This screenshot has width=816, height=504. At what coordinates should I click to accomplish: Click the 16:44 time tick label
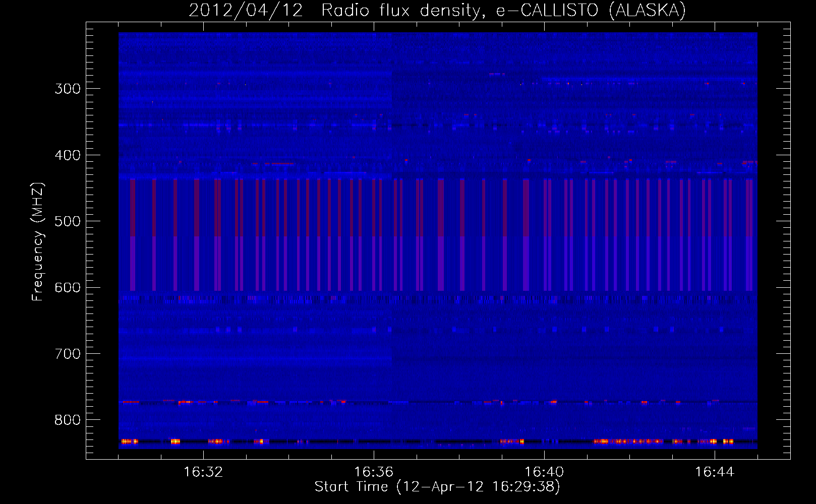[x=715, y=472]
